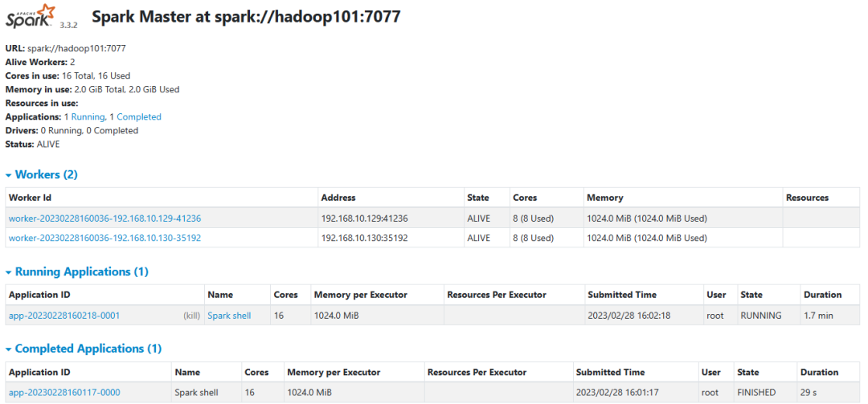This screenshot has height=404, width=868.
Task: Select address 192.168.10.129:41236
Action: (364, 218)
